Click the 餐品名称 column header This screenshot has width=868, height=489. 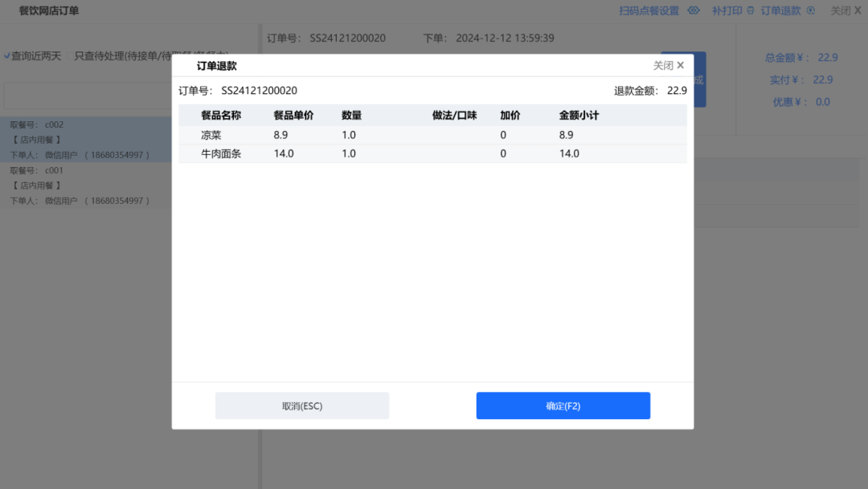(221, 115)
